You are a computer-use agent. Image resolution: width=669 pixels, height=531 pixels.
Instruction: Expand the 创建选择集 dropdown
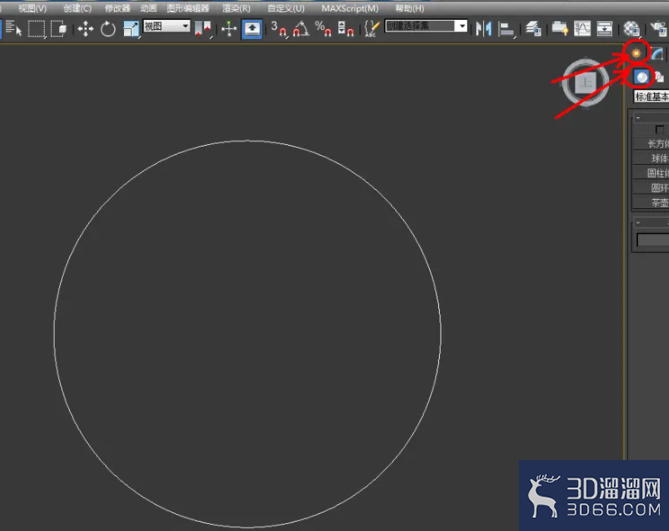(x=462, y=26)
